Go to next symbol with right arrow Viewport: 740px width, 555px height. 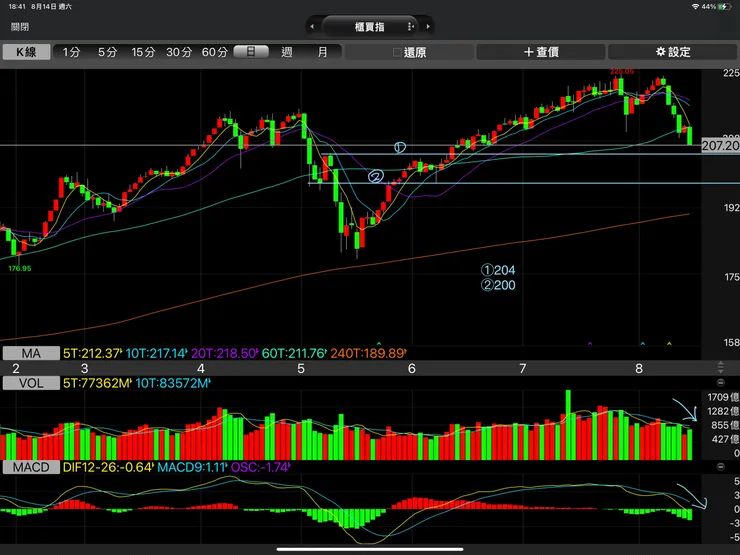[428, 27]
